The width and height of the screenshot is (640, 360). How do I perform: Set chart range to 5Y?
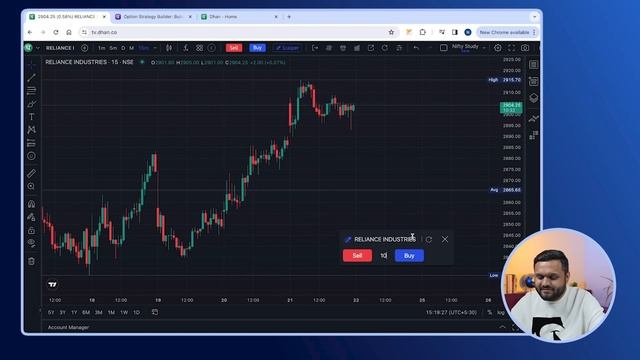(51, 312)
